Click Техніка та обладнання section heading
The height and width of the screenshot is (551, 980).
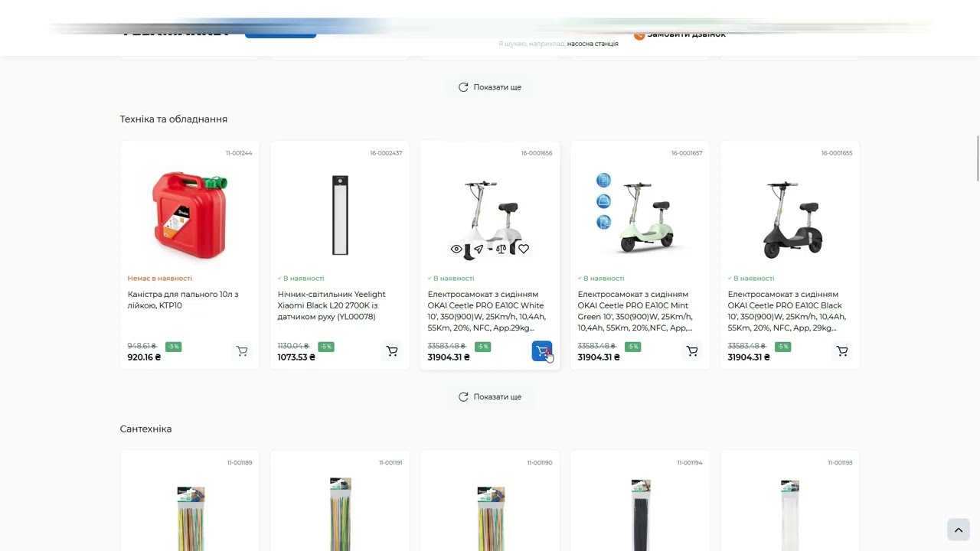coord(174,119)
